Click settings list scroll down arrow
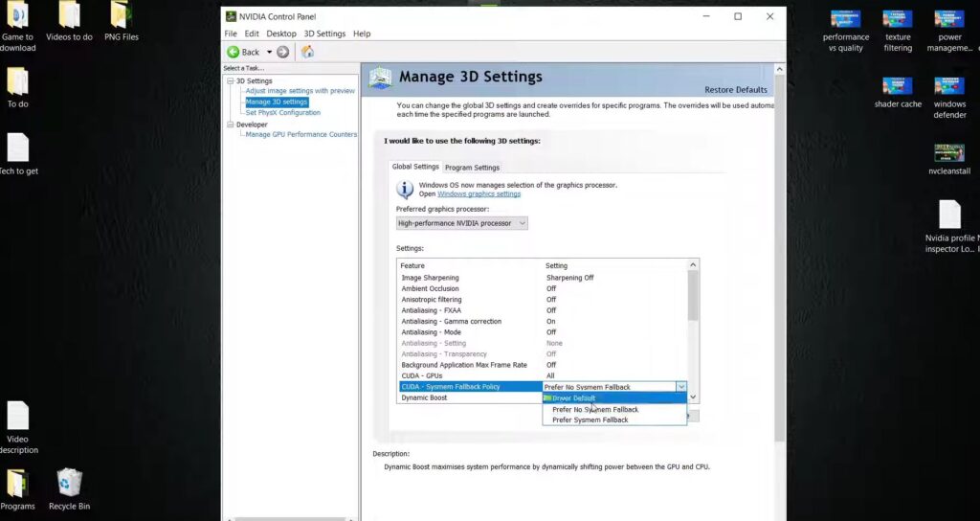980x521 pixels. 693,397
